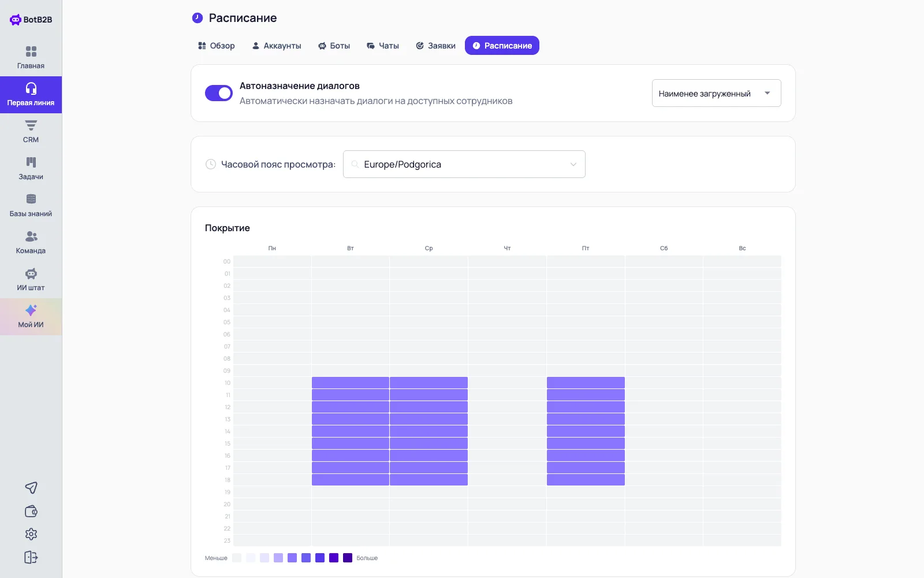Image resolution: width=924 pixels, height=578 pixels.
Task: Click the darkest legend swatch next to Больше
Action: (x=348, y=558)
